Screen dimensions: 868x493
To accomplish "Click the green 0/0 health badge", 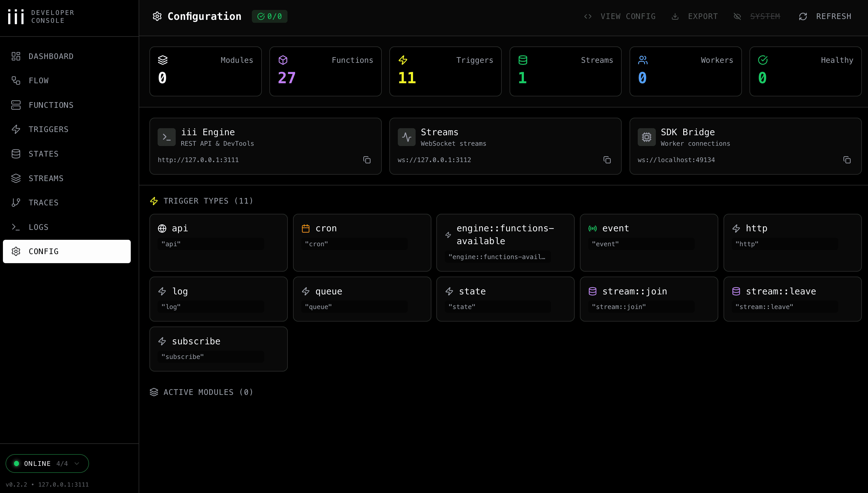I will (270, 16).
